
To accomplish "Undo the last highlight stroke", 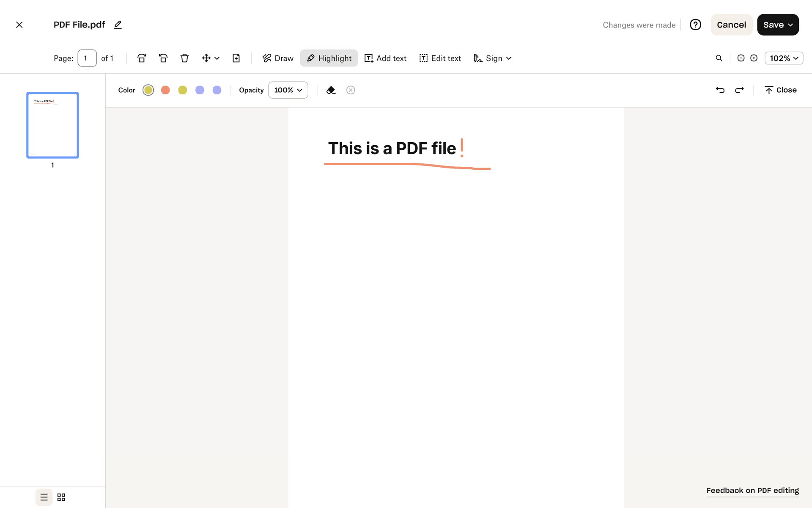I will (x=720, y=90).
